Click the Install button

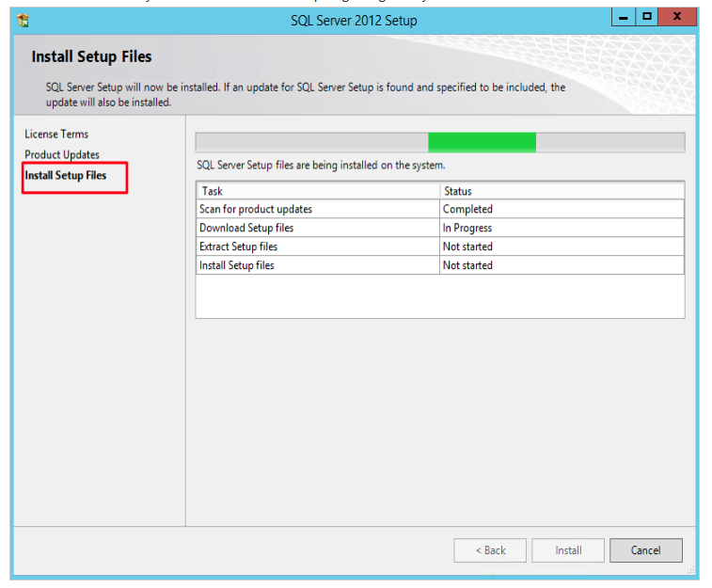tap(568, 550)
